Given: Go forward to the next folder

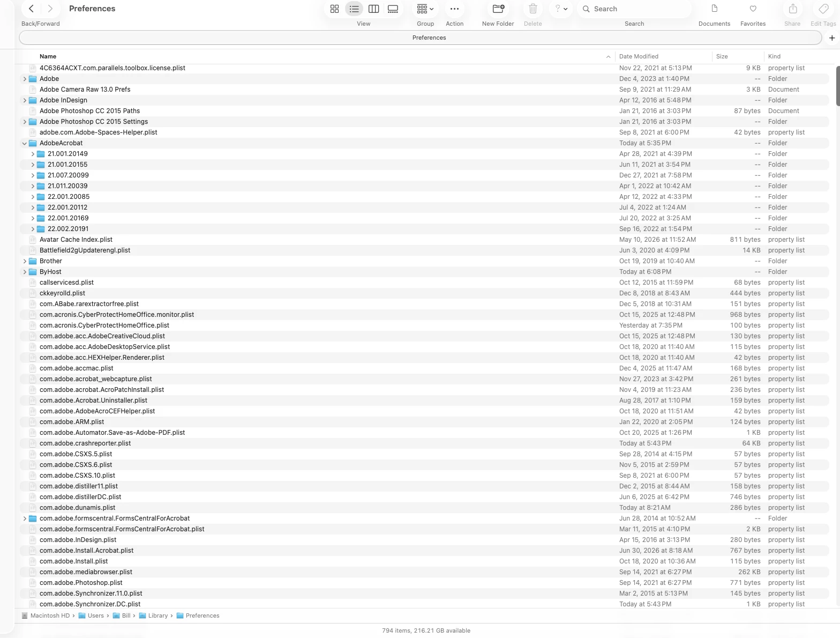Looking at the screenshot, I should tap(50, 9).
